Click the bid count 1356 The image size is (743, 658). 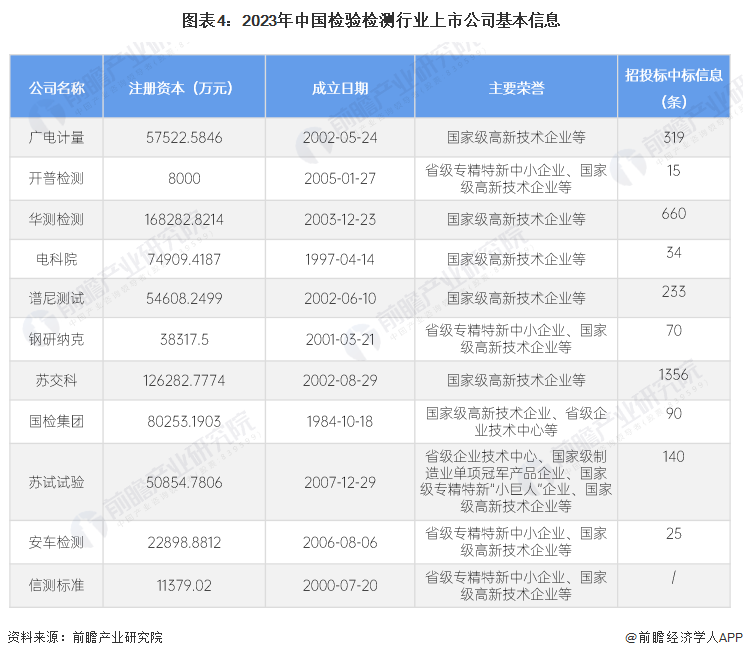point(673,374)
